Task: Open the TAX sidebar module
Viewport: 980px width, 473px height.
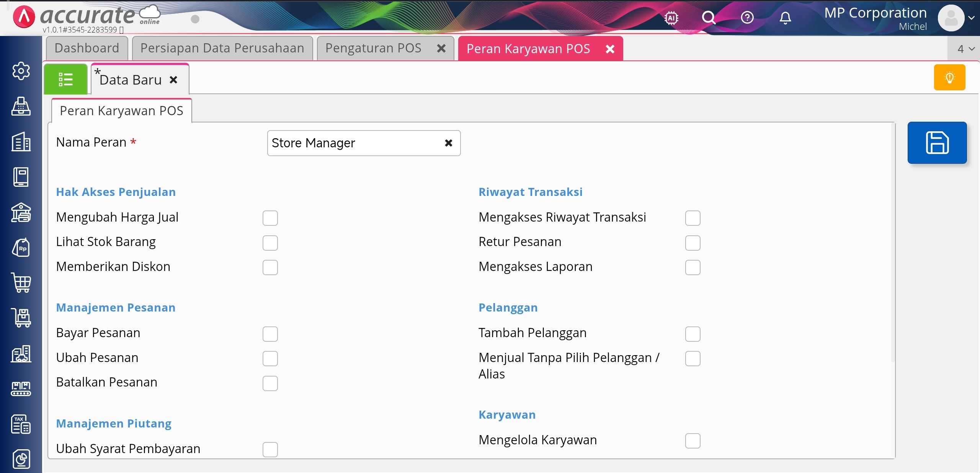Action: click(x=21, y=424)
